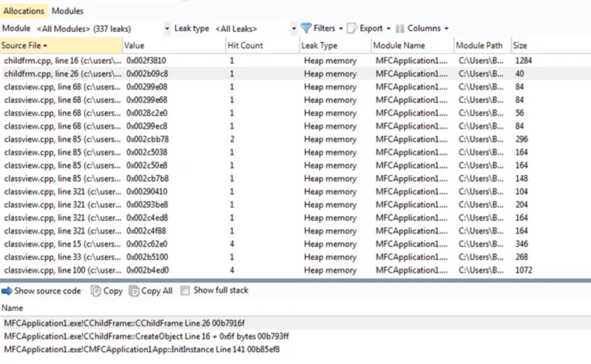Select the childfrm.cpp line 16 row
The image size is (591, 364).
point(59,61)
